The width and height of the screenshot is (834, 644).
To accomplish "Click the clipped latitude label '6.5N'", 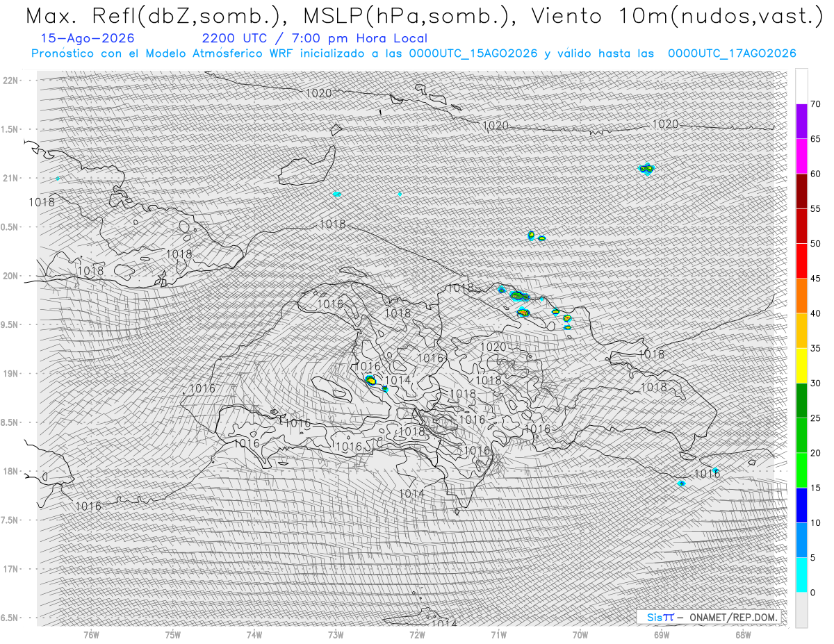I will [x=10, y=618].
